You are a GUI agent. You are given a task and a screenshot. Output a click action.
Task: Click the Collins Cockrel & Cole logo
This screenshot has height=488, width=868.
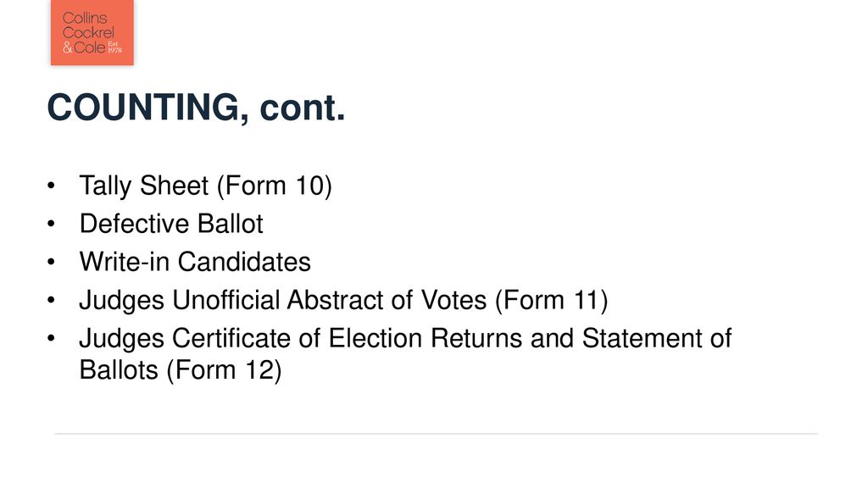[x=92, y=33]
